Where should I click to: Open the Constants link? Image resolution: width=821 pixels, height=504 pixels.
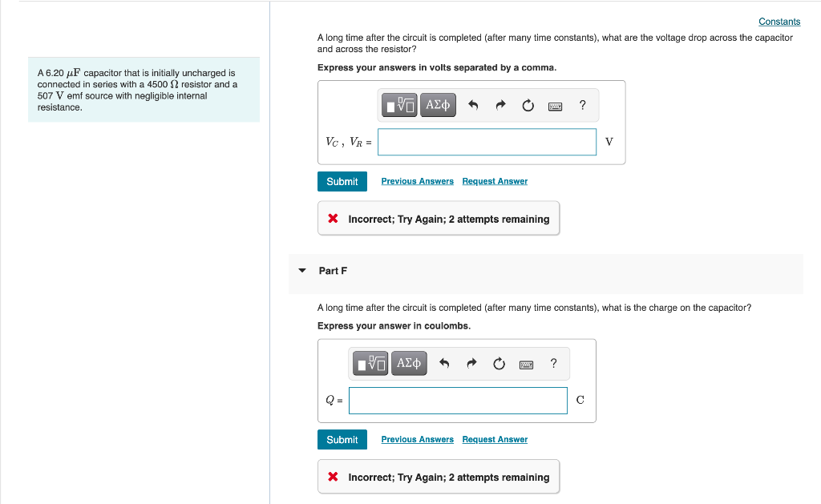click(x=779, y=22)
